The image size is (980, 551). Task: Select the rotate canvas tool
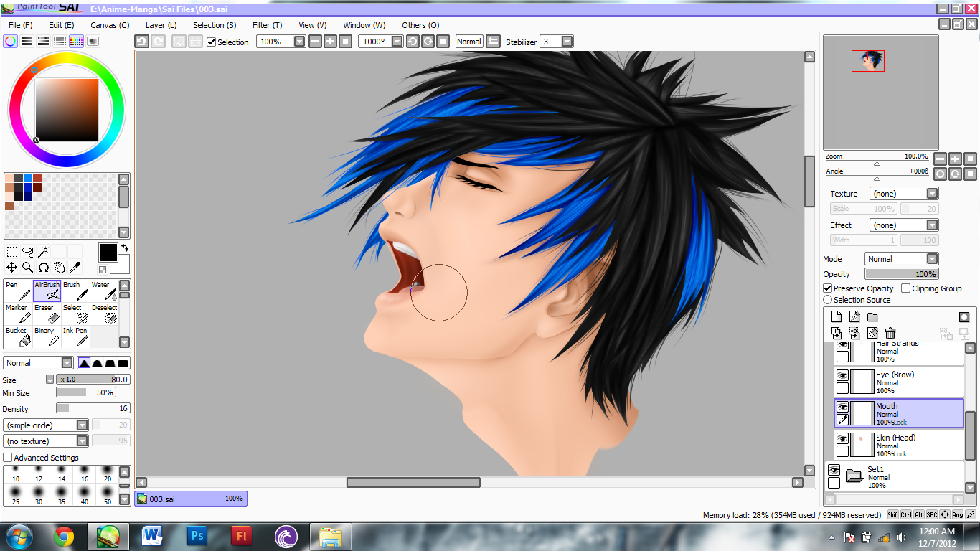(x=43, y=268)
